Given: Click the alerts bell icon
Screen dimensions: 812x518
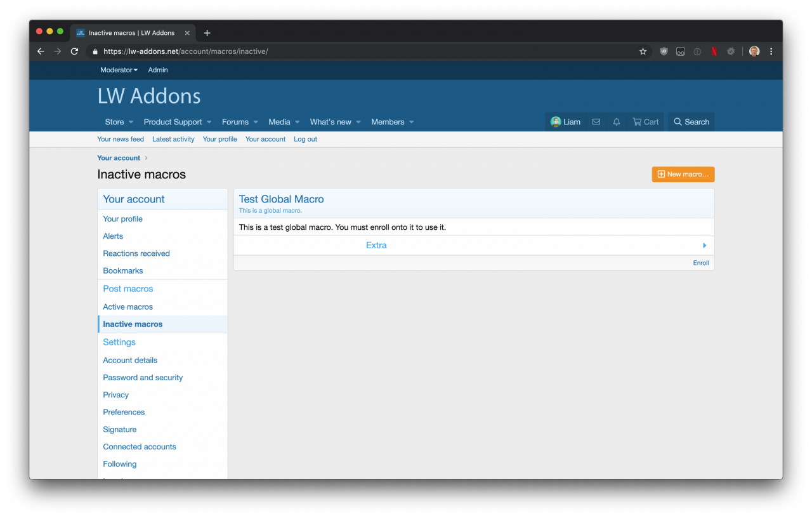Looking at the screenshot, I should pos(616,122).
